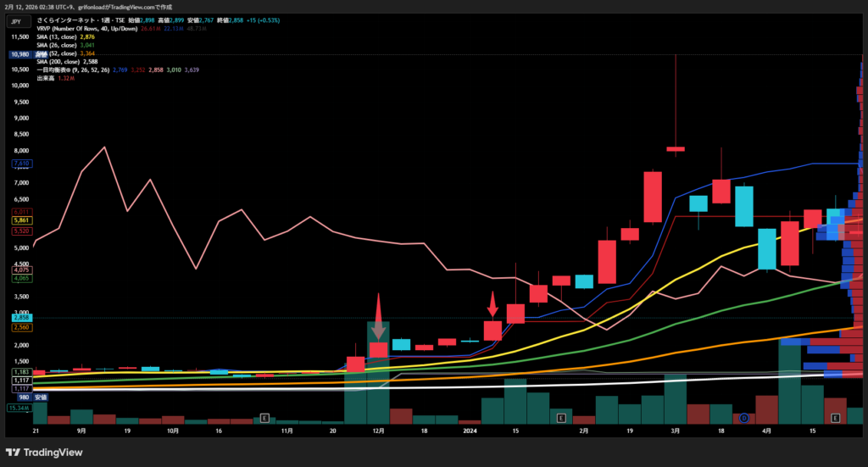
Task: Click the blue dividend D marker
Action: click(744, 418)
